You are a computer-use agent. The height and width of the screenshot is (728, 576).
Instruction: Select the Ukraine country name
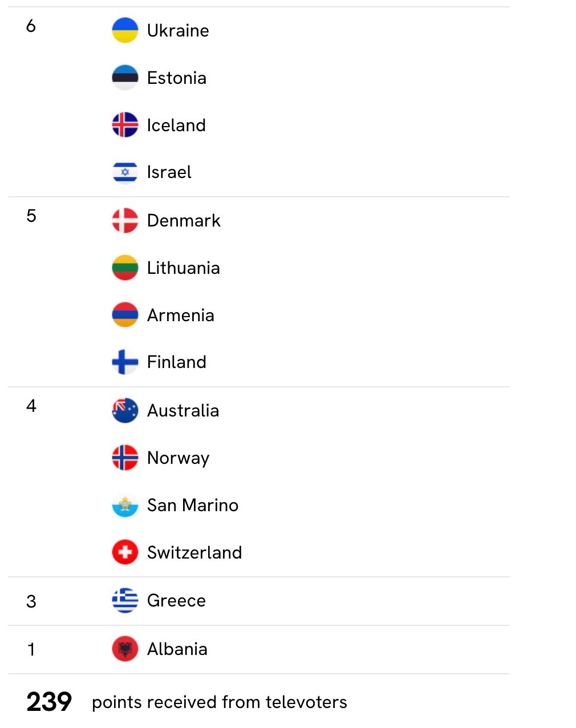coord(178,30)
